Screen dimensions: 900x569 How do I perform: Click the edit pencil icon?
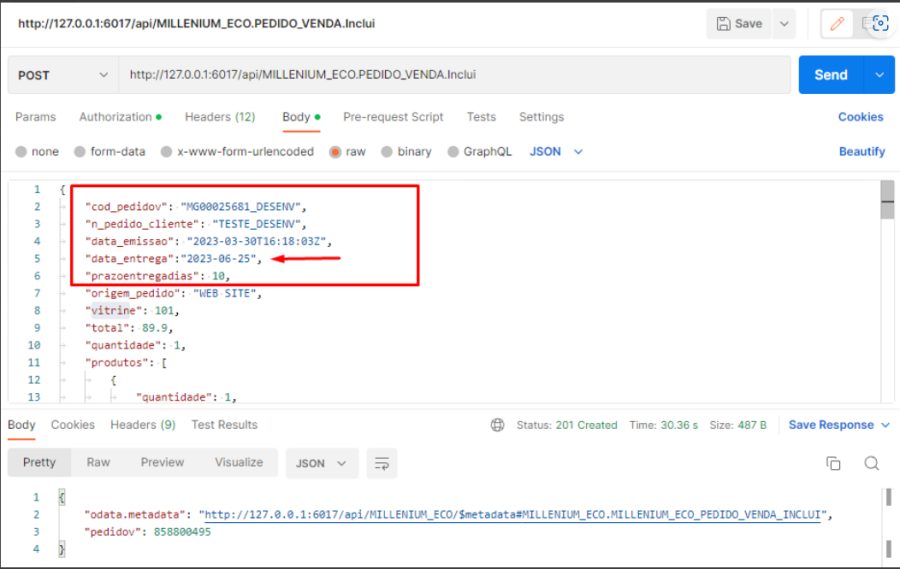pyautogui.click(x=837, y=24)
